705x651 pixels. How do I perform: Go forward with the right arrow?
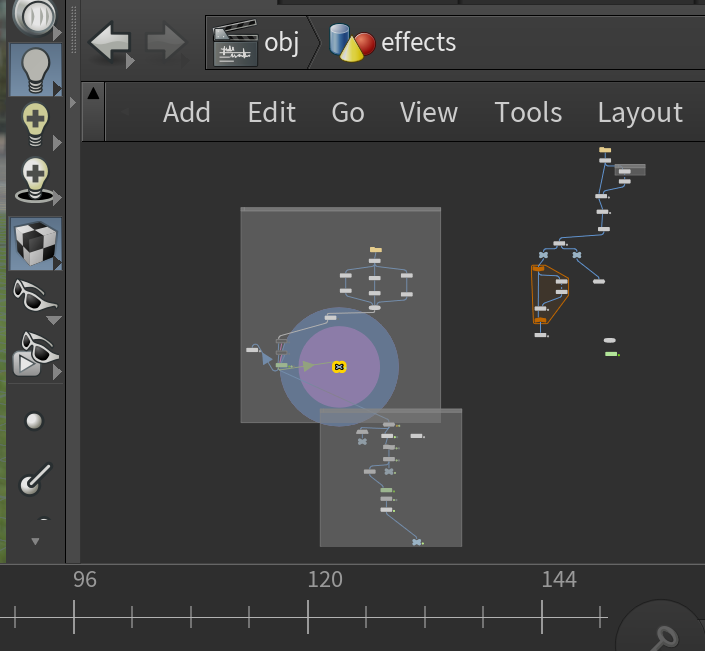tap(165, 43)
